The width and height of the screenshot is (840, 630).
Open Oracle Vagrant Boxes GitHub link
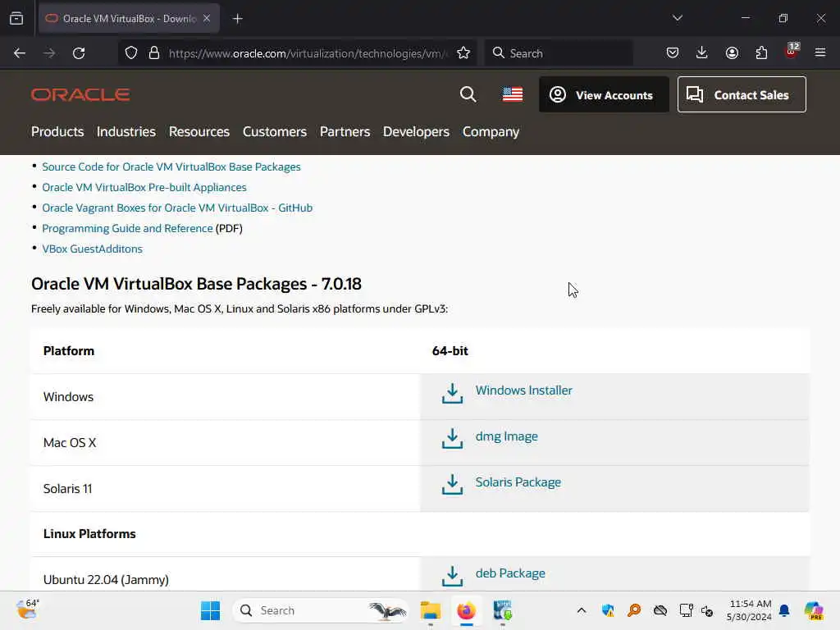[x=177, y=208]
